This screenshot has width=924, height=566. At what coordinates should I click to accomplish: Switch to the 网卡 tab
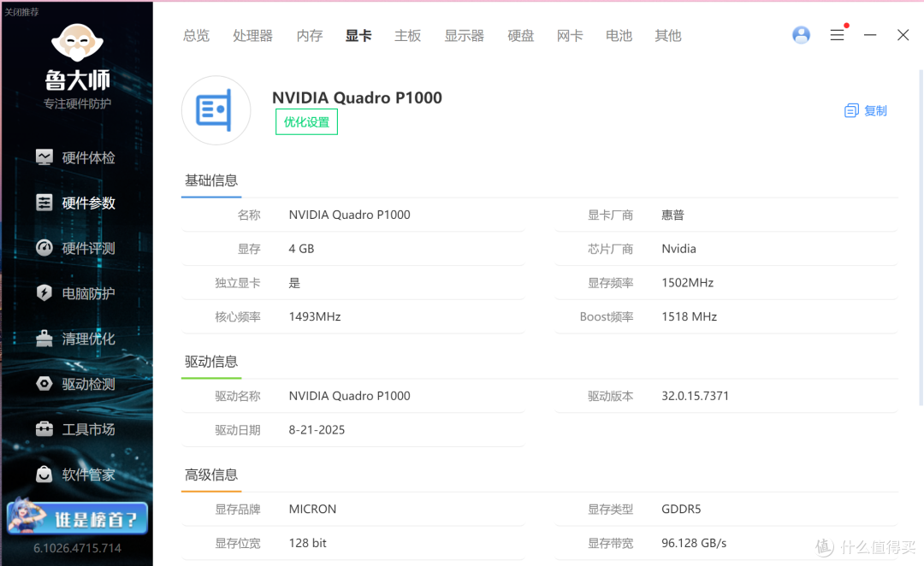pyautogui.click(x=570, y=36)
